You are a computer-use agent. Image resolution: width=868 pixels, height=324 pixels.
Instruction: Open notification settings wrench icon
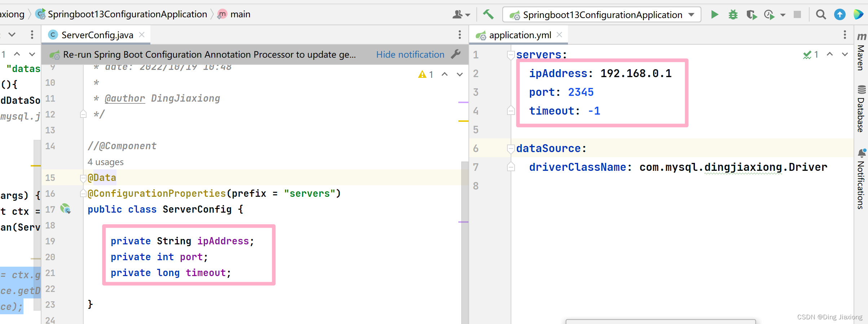click(456, 54)
